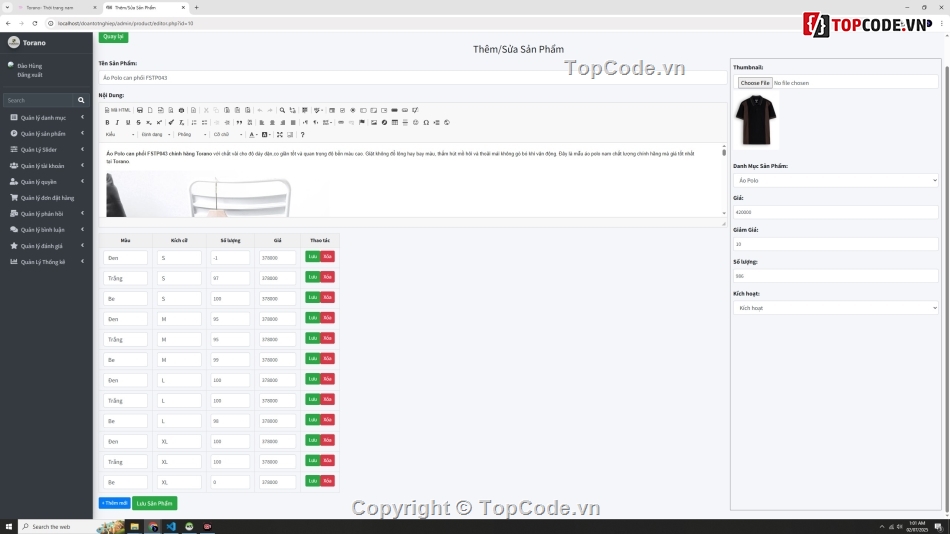Image resolution: width=950 pixels, height=534 pixels.
Task: Open the background color picker
Action: click(266, 135)
